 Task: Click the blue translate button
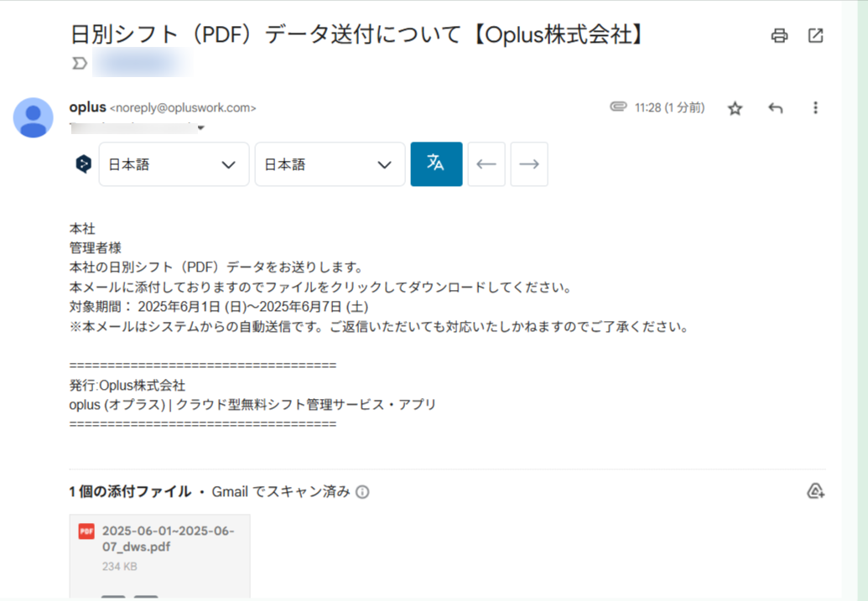tap(436, 164)
